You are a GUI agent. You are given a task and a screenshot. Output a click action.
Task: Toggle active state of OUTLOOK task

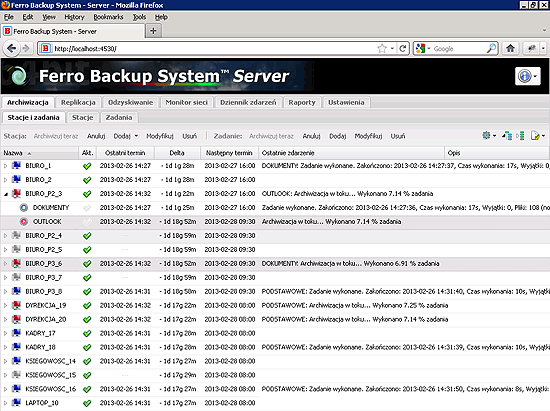87,222
